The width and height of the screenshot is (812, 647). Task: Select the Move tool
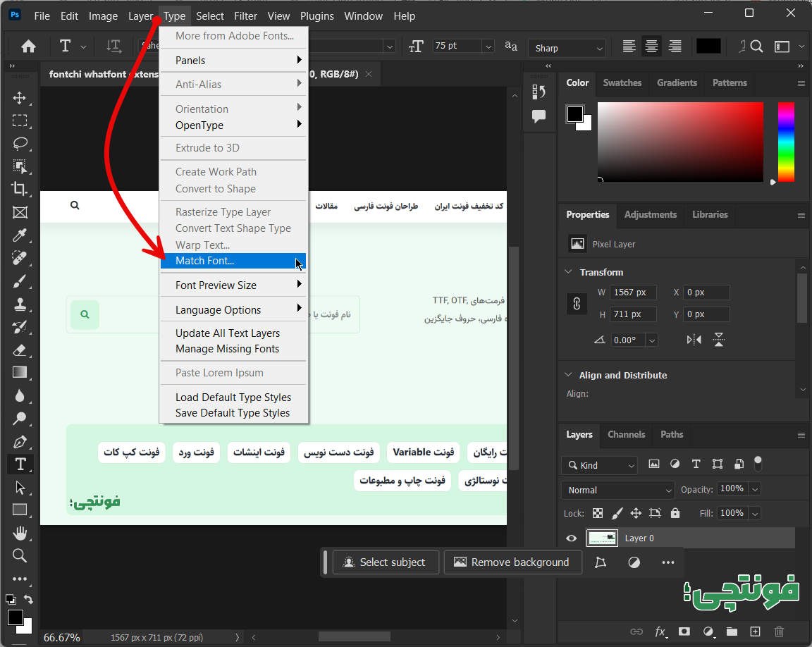tap(20, 98)
